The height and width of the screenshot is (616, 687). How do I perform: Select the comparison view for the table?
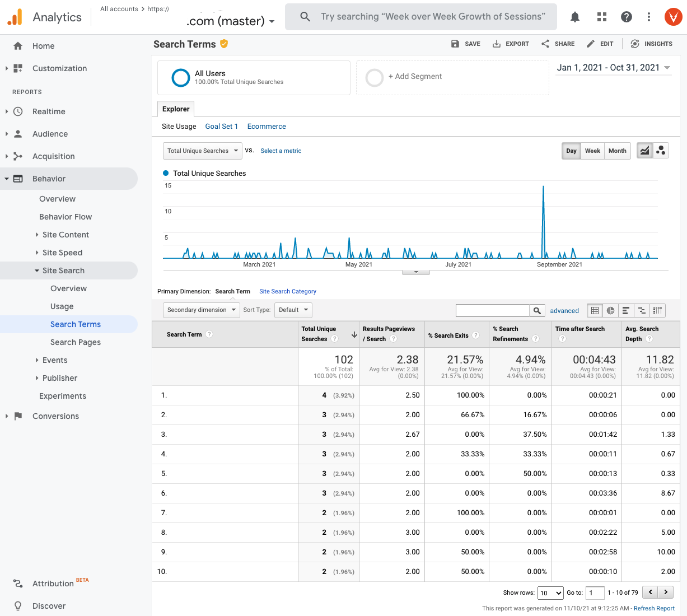coord(642,310)
